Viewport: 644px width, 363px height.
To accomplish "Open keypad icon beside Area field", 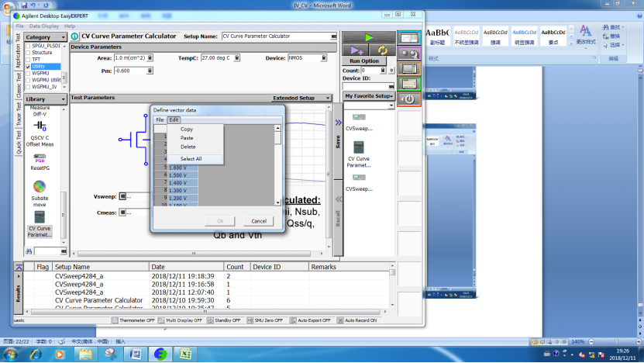I will [x=150, y=58].
